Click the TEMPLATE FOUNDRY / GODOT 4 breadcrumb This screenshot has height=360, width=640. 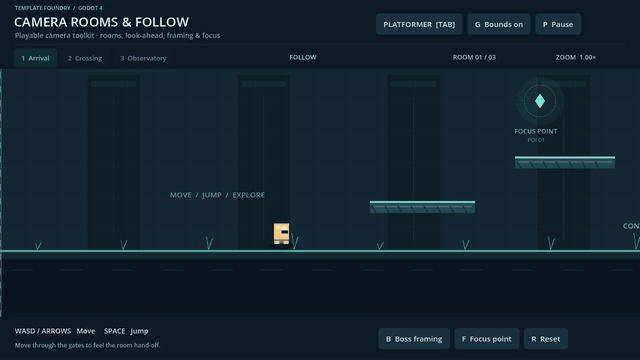point(59,8)
